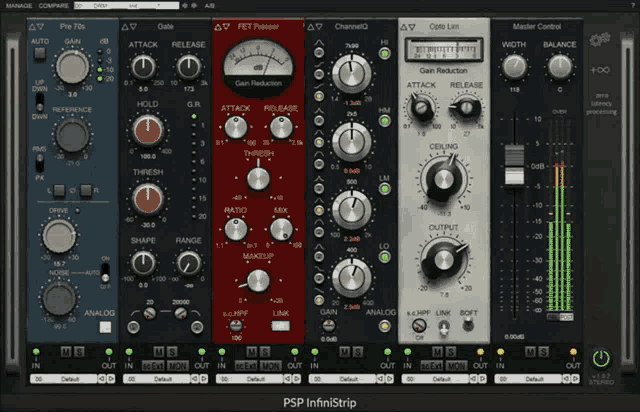The height and width of the screenshot is (412, 640).
Task: Toggle the ChannelQ ANALOG LED
Action: [384, 326]
